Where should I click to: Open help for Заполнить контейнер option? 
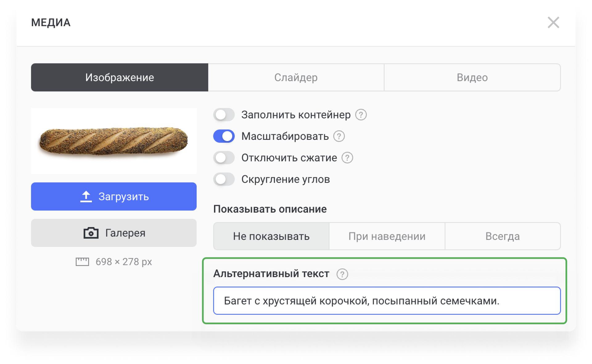tap(361, 115)
